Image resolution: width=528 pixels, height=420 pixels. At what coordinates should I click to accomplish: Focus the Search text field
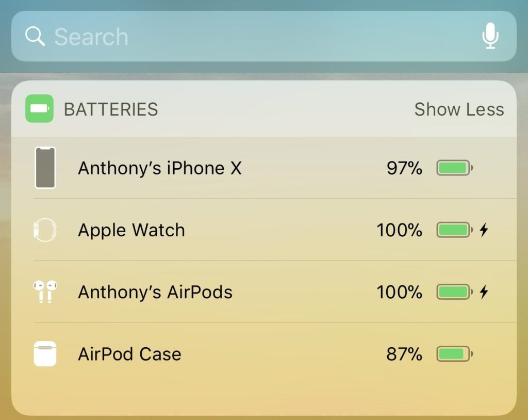pos(258,37)
